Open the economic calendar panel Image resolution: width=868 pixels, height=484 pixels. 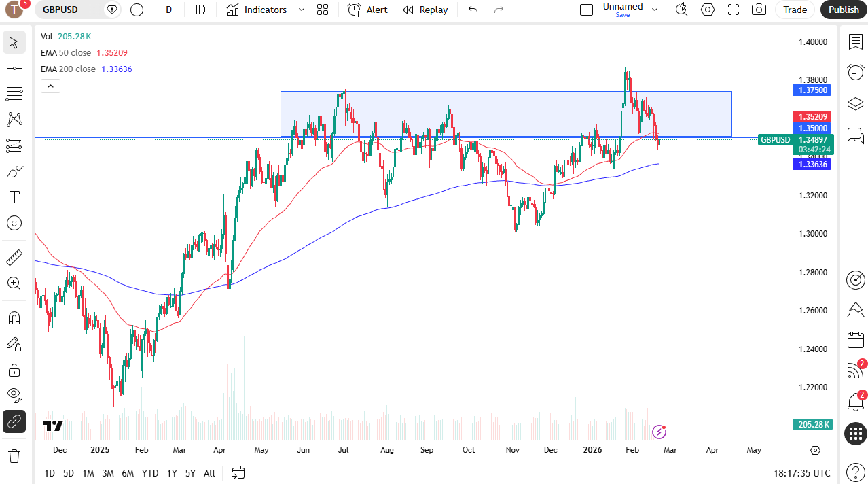pos(856,340)
